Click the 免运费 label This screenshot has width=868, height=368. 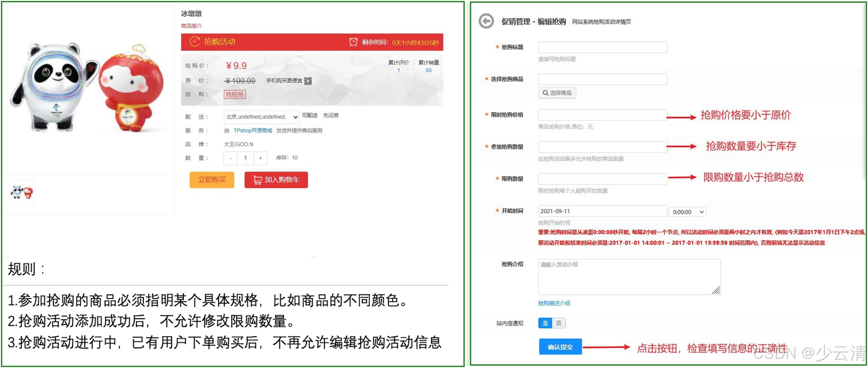coord(331,115)
